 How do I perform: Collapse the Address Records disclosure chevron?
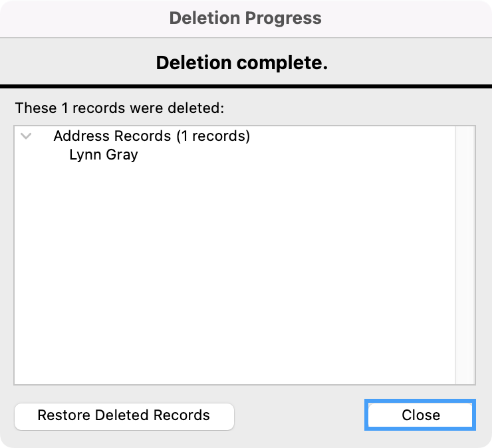(x=27, y=136)
